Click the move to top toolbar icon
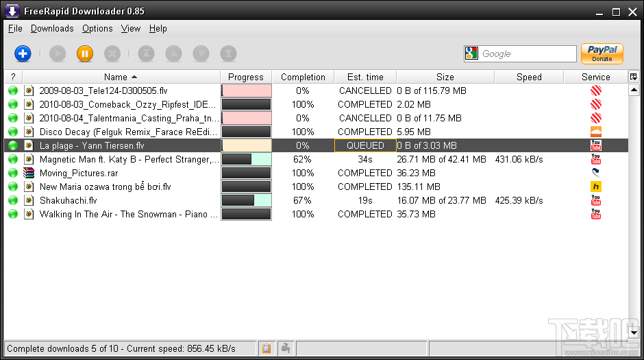The height and width of the screenshot is (360, 644). (146, 53)
